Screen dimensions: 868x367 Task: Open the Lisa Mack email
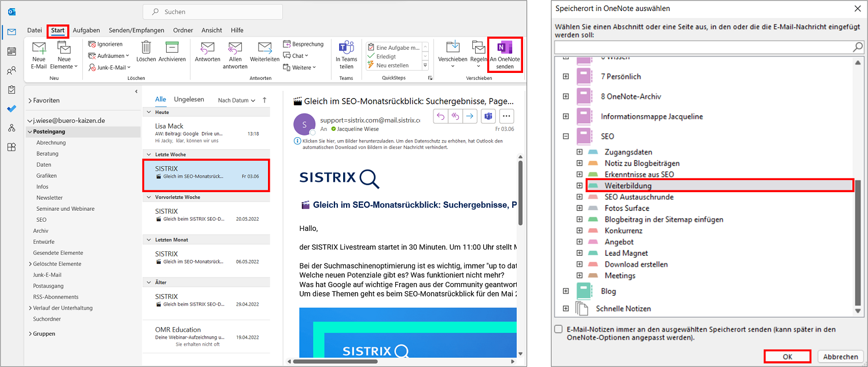pyautogui.click(x=206, y=133)
